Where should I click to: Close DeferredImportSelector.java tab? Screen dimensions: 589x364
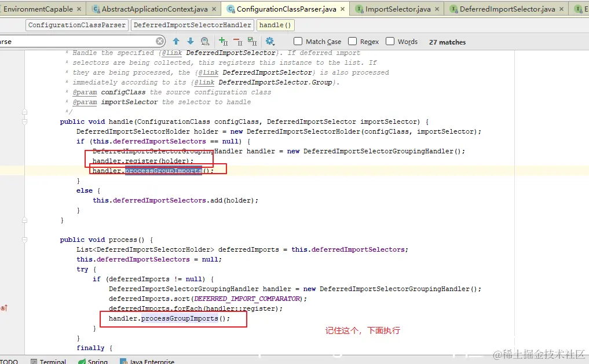(561, 9)
